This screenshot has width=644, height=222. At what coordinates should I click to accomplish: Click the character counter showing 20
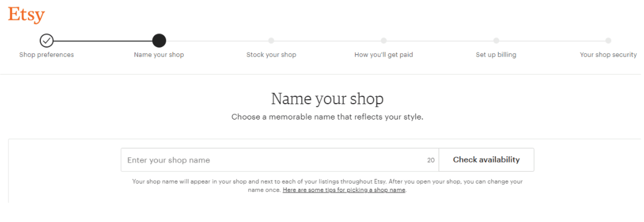coord(431,160)
